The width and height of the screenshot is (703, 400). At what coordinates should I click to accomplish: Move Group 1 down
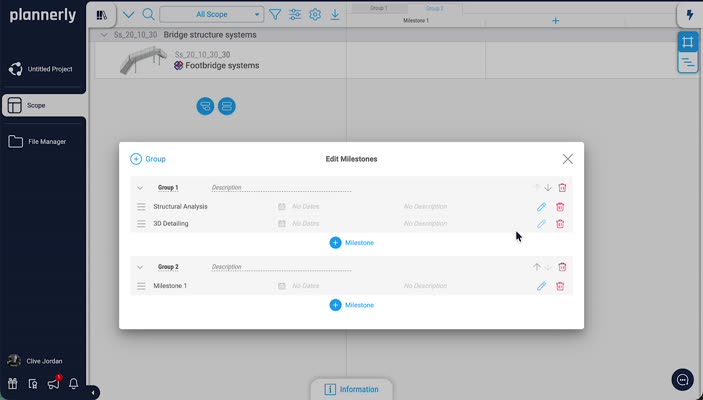tap(548, 188)
